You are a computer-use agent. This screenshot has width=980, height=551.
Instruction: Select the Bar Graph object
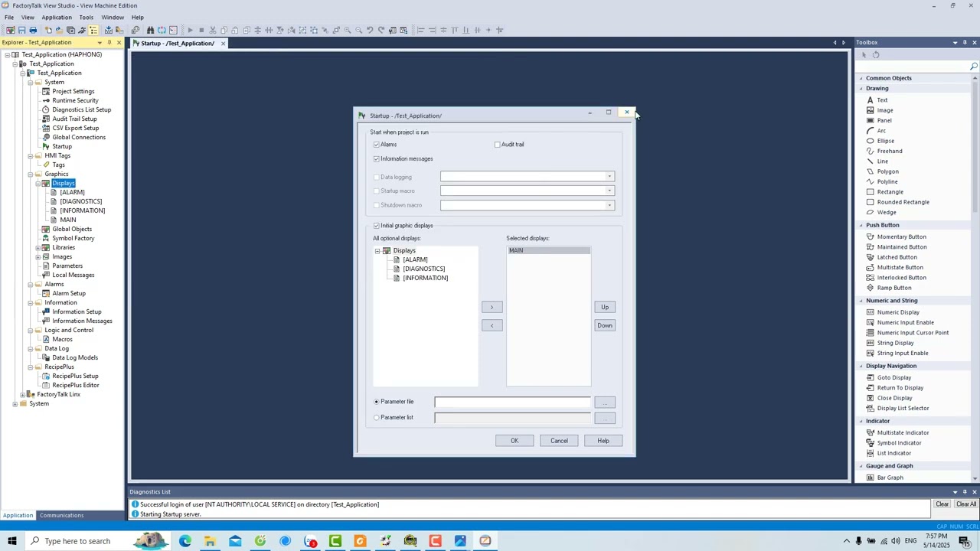890,478
